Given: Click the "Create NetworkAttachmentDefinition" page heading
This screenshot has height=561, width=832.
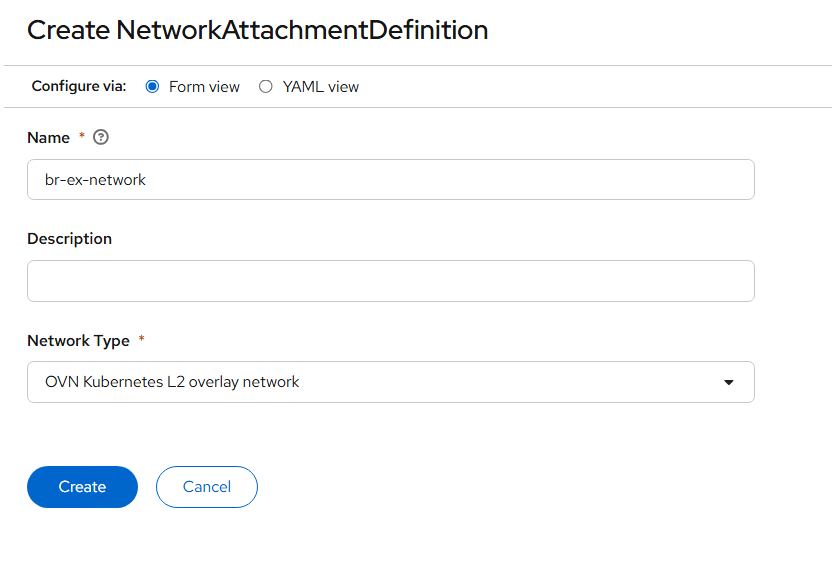Looking at the screenshot, I should [257, 30].
